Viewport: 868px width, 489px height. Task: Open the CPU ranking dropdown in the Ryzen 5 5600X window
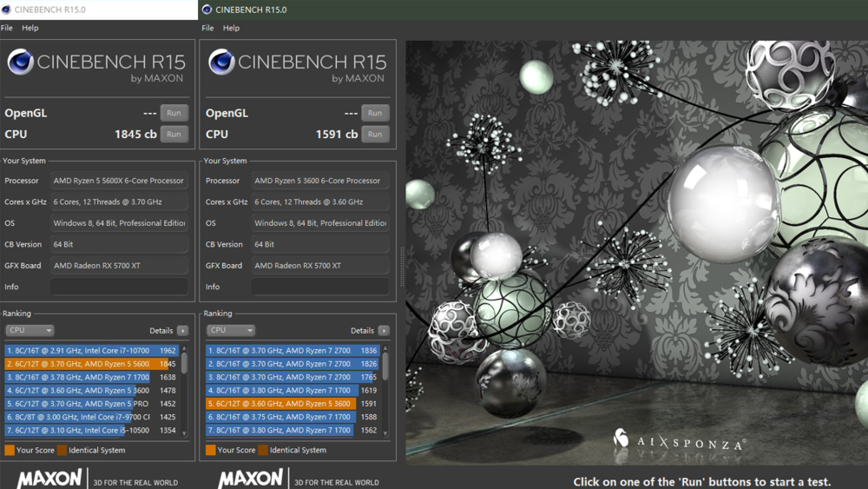(x=30, y=331)
